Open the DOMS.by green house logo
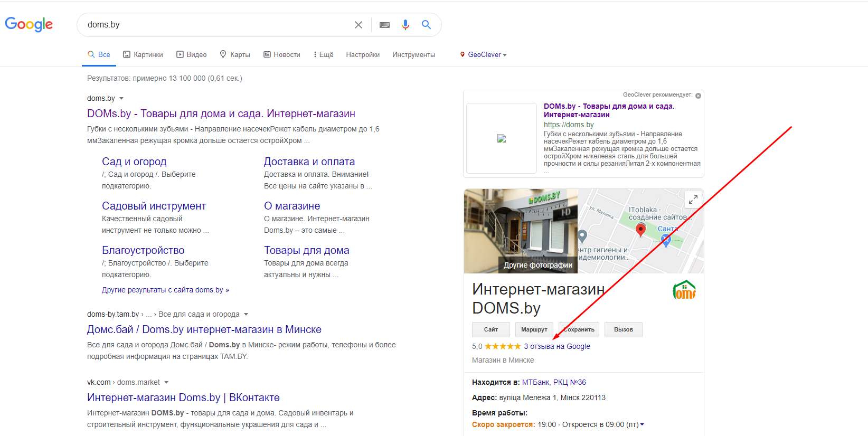 tap(684, 290)
